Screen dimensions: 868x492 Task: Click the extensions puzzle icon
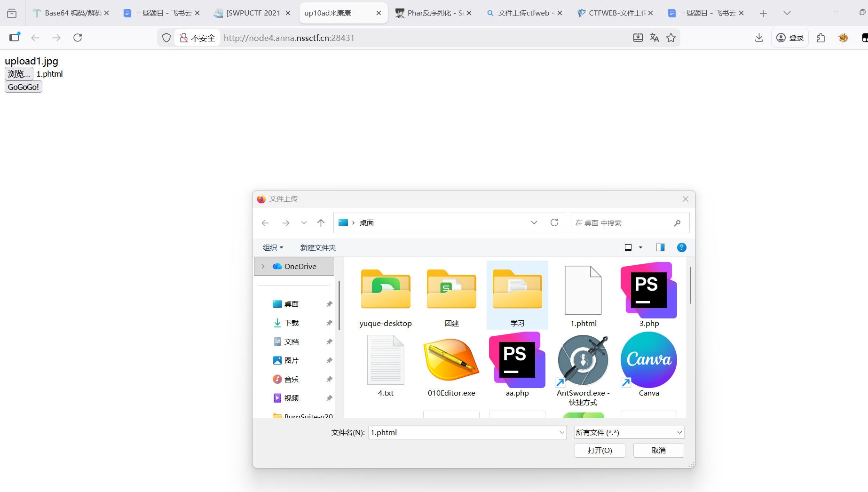point(821,38)
